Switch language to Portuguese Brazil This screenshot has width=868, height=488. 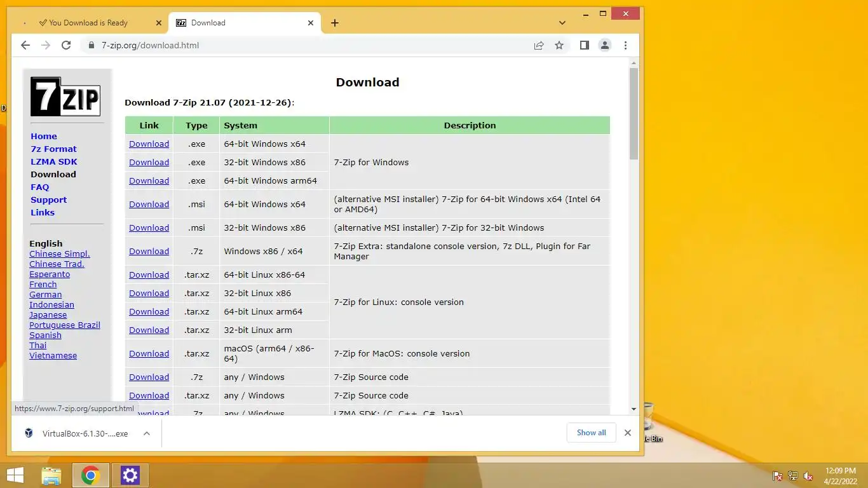point(65,325)
